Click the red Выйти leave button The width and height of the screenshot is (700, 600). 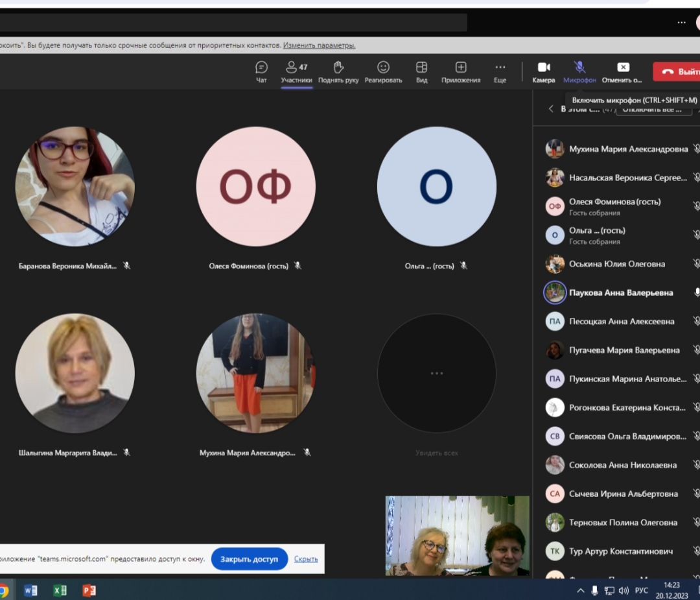tap(676, 72)
